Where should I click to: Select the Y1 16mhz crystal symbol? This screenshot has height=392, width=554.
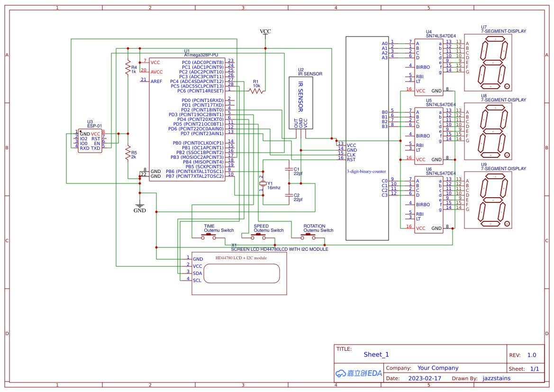click(263, 183)
